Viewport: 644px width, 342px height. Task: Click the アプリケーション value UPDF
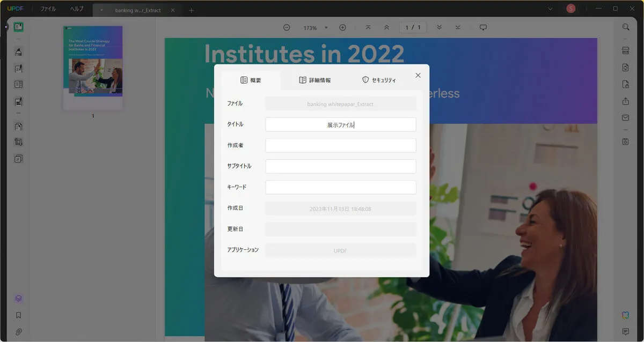[x=341, y=250]
